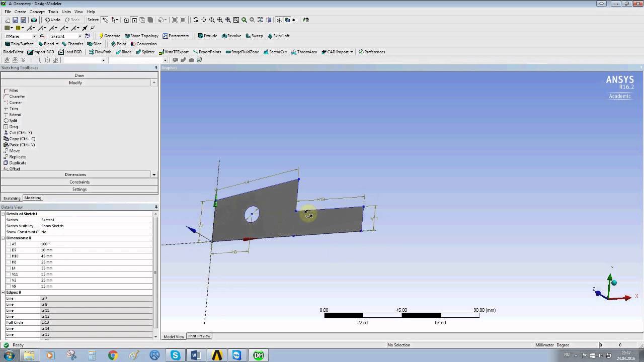Check the H10 dimension checkbox
This screenshot has width=644, height=362.
(8, 256)
